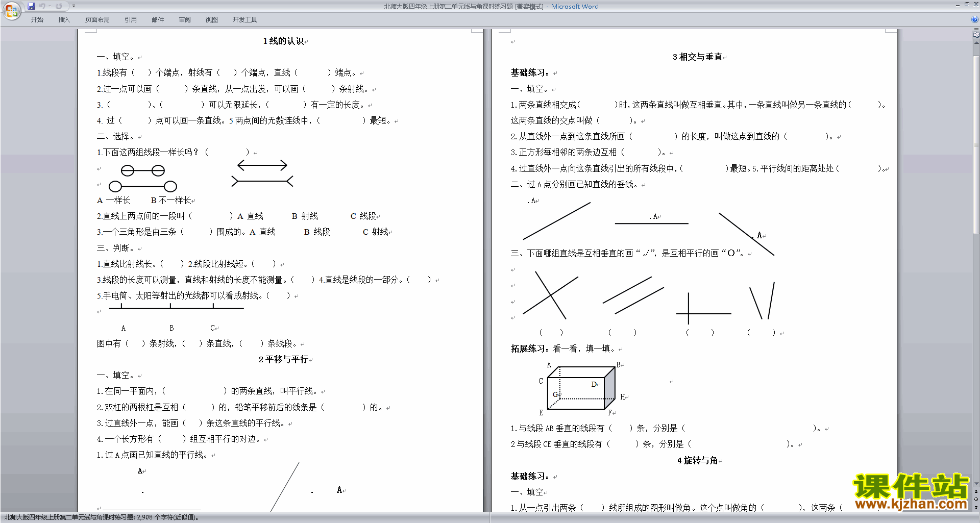Click the vertical scrollbar up arrow
The image size is (980, 523).
(x=976, y=42)
